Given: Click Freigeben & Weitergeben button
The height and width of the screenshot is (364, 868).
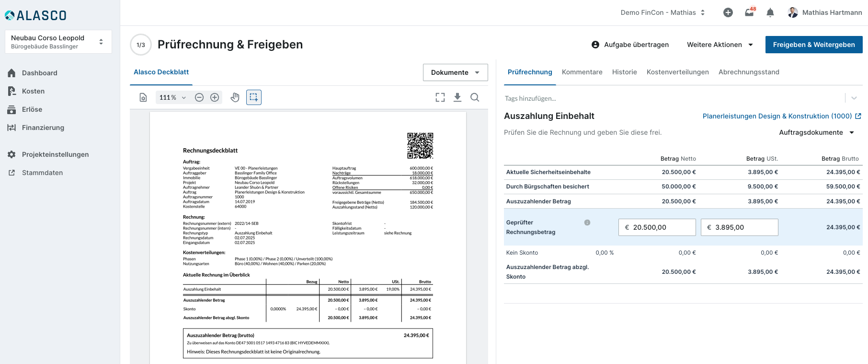Looking at the screenshot, I should (x=813, y=45).
